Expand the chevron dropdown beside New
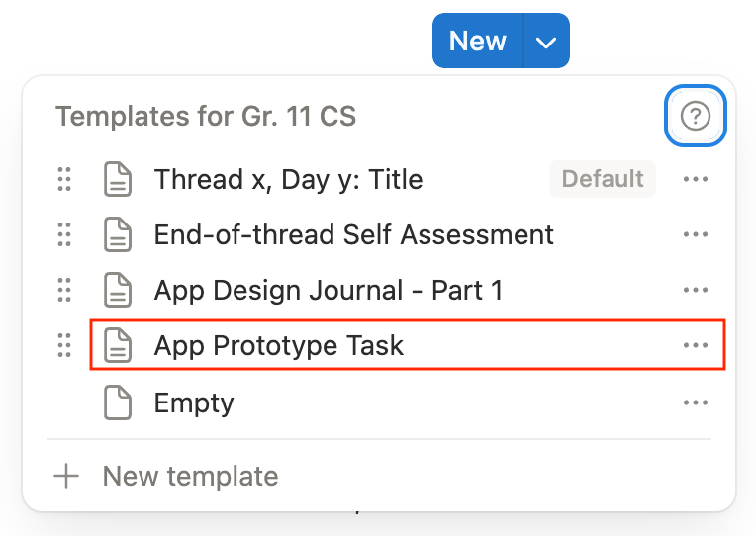 pos(546,42)
